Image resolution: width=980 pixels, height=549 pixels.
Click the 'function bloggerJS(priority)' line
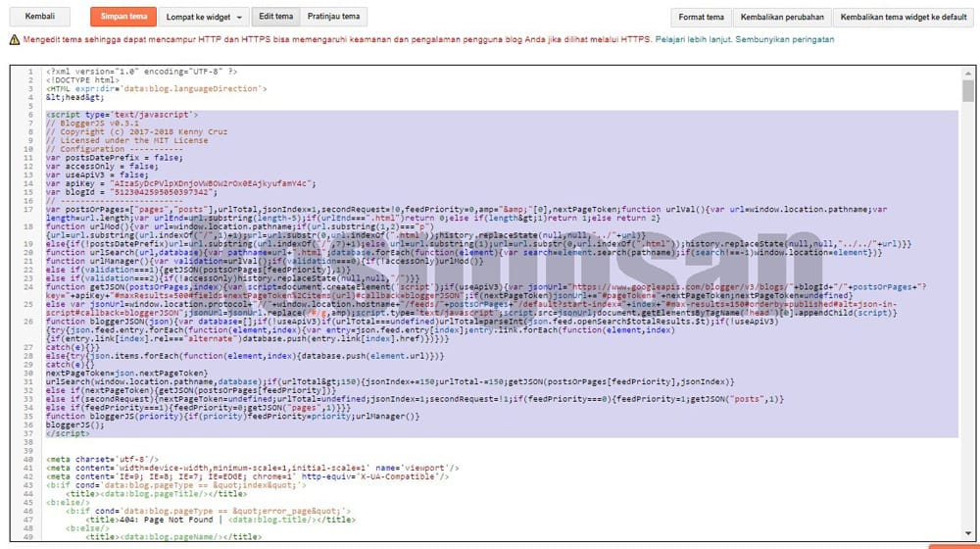click(232, 417)
